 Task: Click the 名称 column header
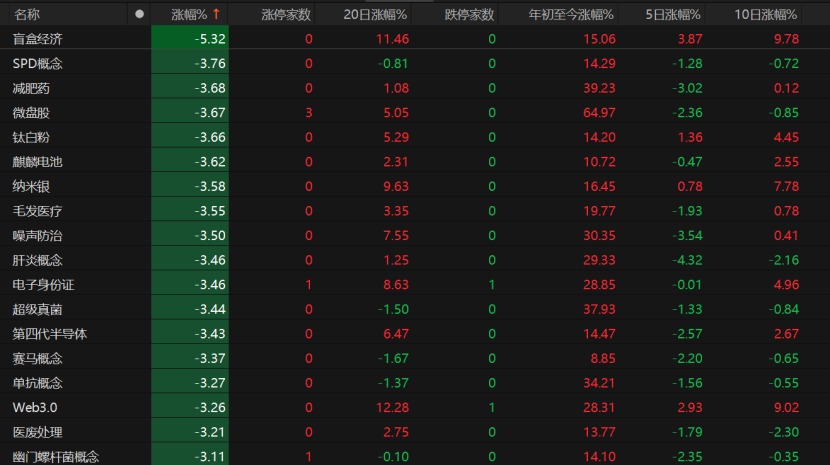point(27,15)
